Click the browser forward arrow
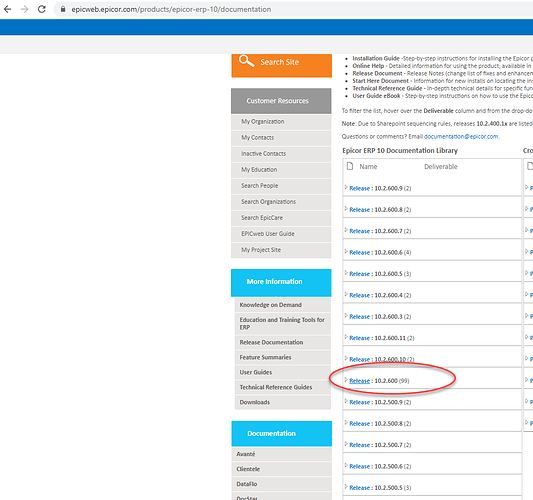Viewport: 533px width, 500px height. point(24,9)
